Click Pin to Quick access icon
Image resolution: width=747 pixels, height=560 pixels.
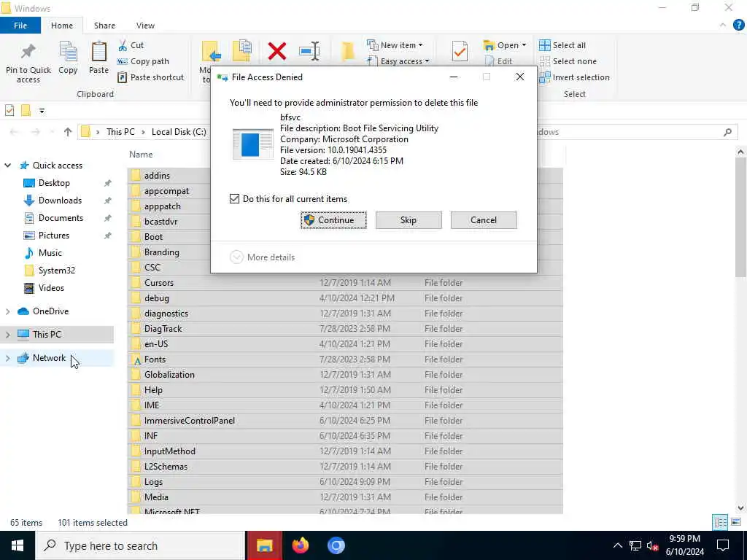(28, 52)
